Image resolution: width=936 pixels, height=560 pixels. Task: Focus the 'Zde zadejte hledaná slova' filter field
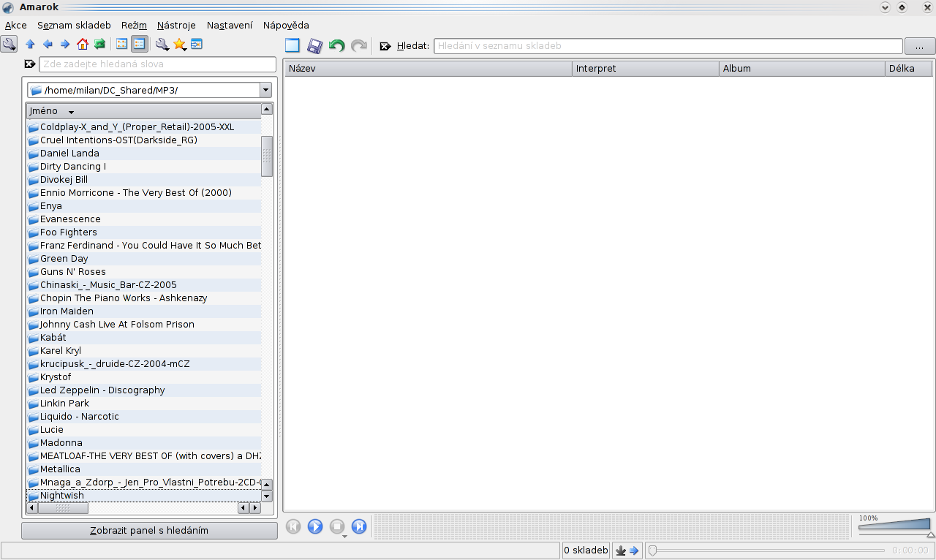158,64
